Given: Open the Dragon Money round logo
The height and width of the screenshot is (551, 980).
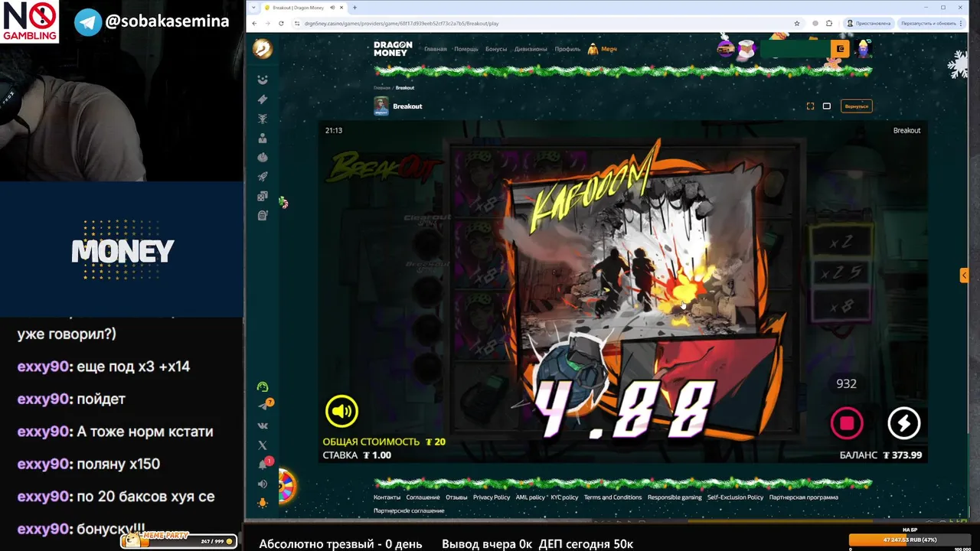Looking at the screenshot, I should (263, 48).
